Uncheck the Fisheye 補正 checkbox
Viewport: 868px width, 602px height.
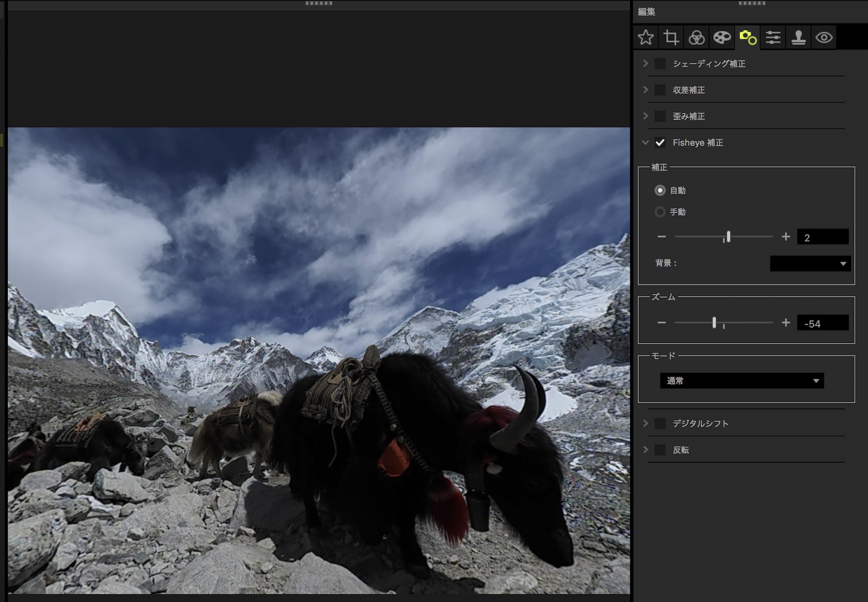click(660, 143)
